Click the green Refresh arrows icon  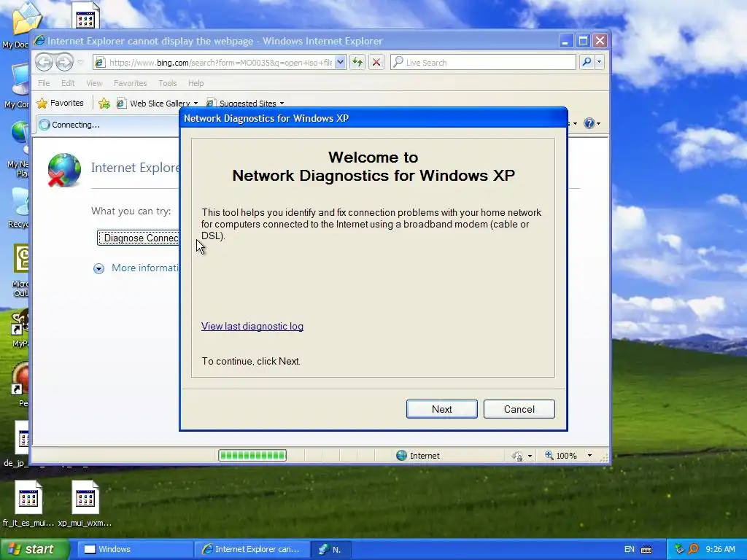(357, 63)
